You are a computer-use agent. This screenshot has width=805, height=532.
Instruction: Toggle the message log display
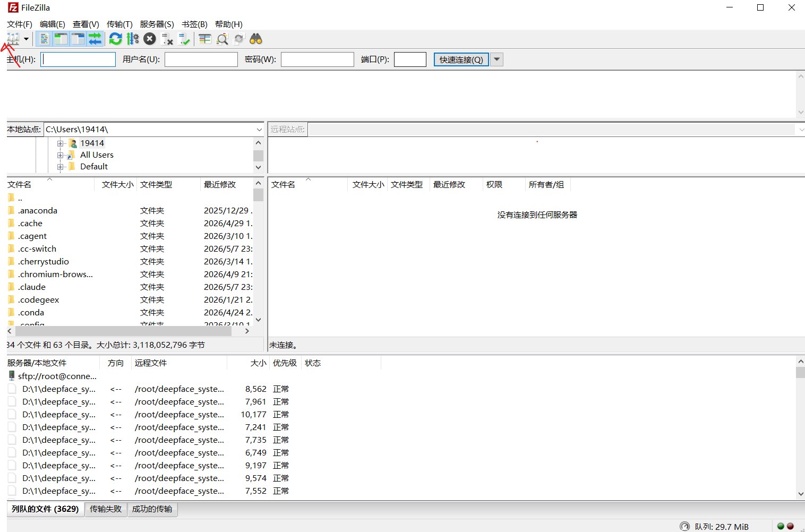point(44,39)
